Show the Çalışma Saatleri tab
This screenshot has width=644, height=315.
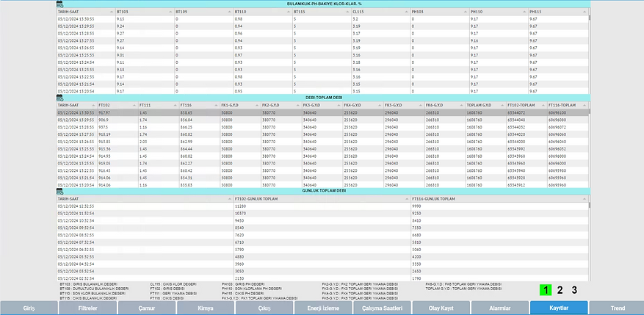(382, 308)
